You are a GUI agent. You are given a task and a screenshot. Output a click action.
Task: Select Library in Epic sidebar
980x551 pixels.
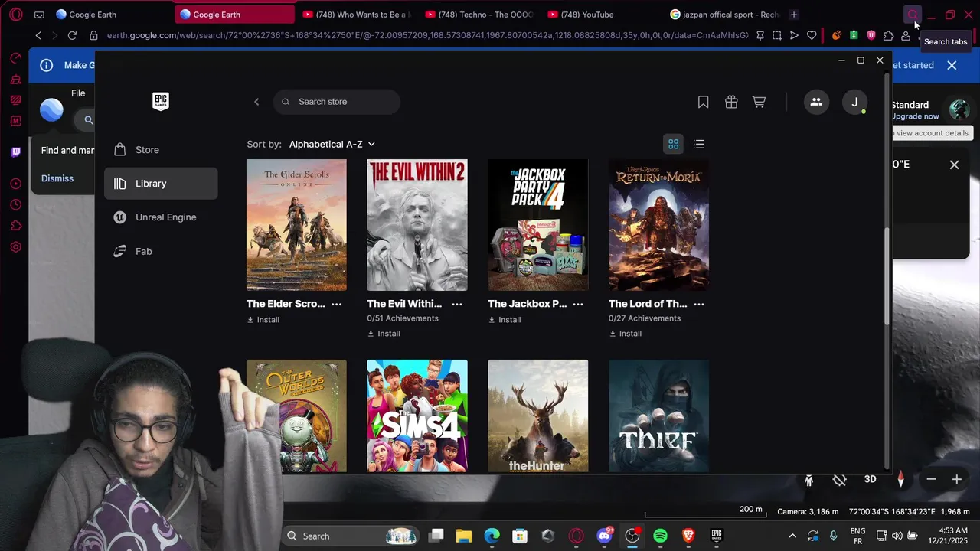pos(161,184)
